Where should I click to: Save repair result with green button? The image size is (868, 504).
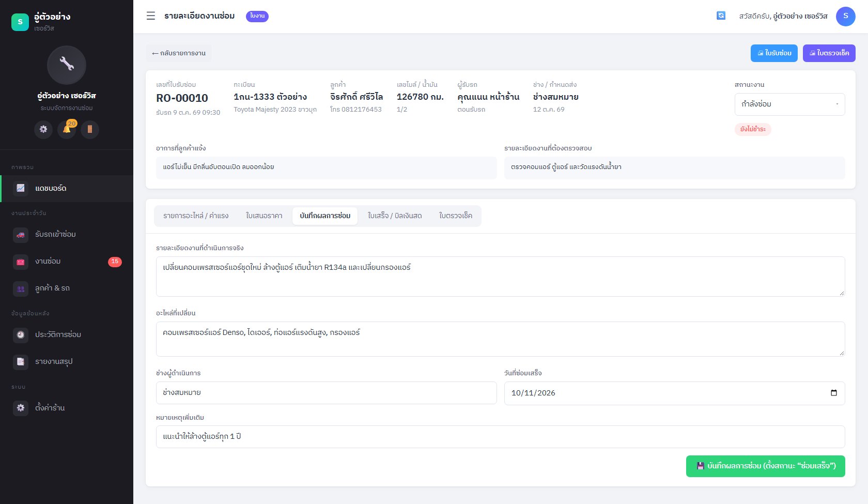(765, 466)
